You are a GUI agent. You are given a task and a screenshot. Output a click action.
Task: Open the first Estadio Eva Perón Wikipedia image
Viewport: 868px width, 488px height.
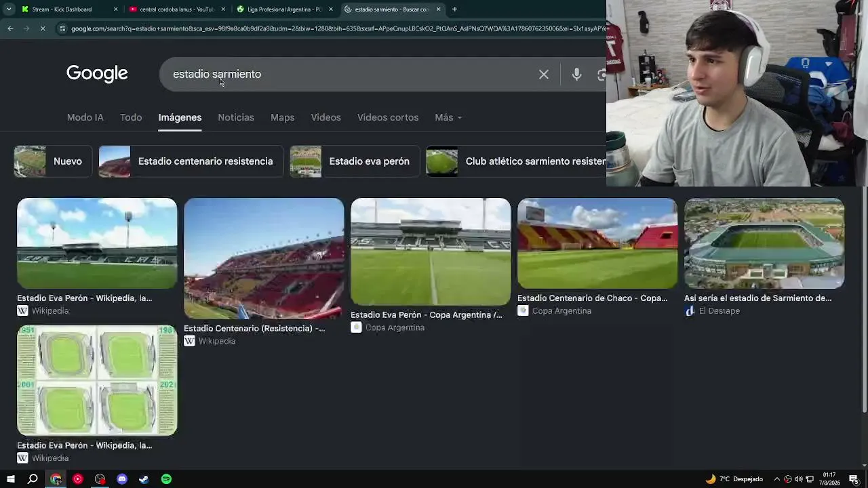(97, 243)
